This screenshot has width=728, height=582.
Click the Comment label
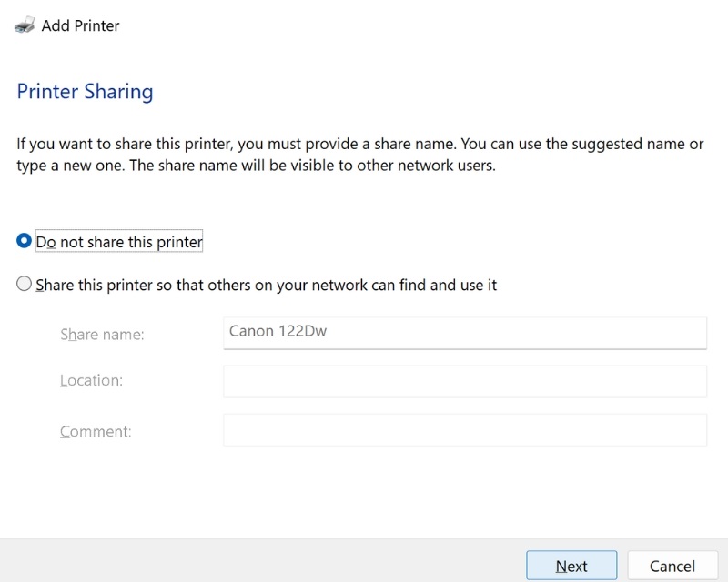(96, 431)
